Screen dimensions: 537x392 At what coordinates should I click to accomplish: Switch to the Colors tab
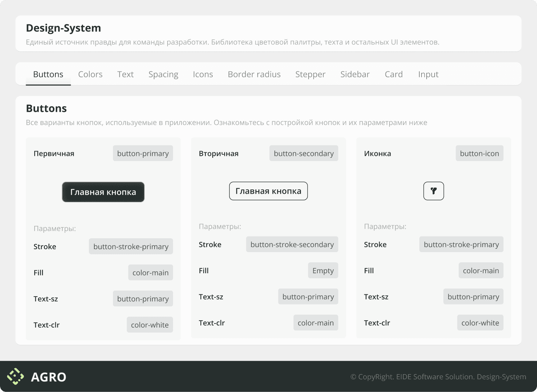(x=90, y=74)
